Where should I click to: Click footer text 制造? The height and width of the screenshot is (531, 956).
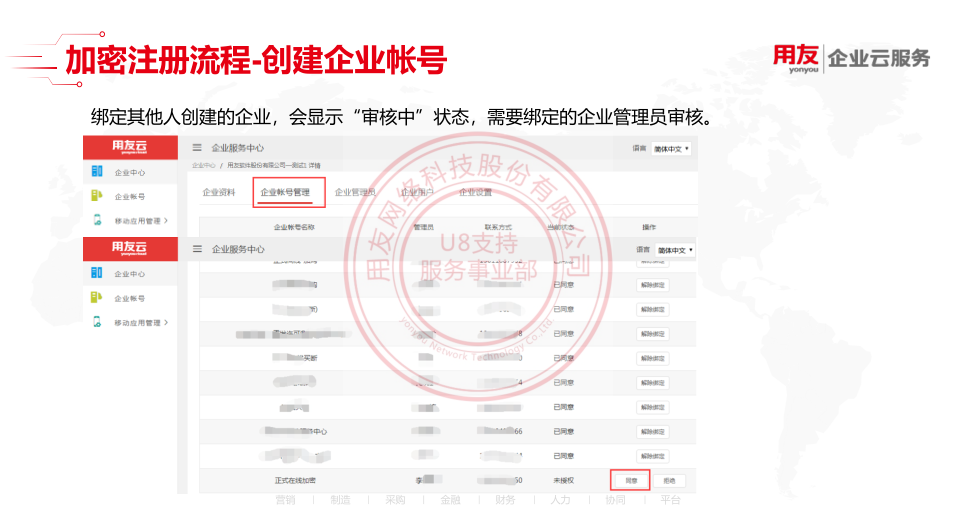coord(340,500)
